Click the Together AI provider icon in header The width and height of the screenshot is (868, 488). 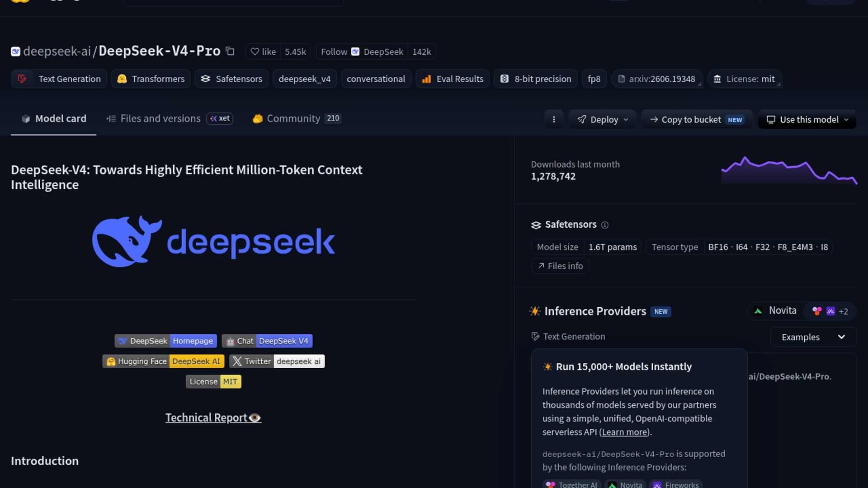pyautogui.click(x=817, y=311)
